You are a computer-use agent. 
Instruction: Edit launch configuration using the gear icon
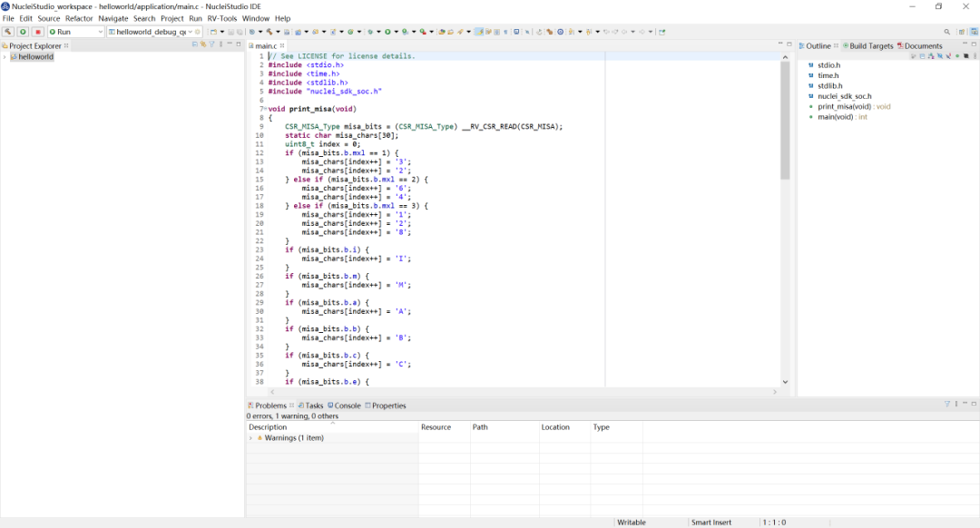[x=198, y=32]
